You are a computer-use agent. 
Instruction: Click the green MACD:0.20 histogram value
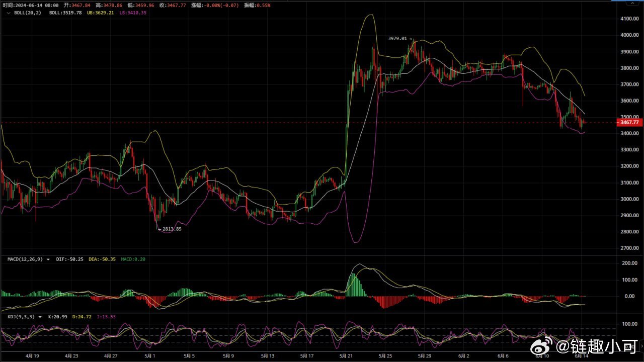click(133, 259)
